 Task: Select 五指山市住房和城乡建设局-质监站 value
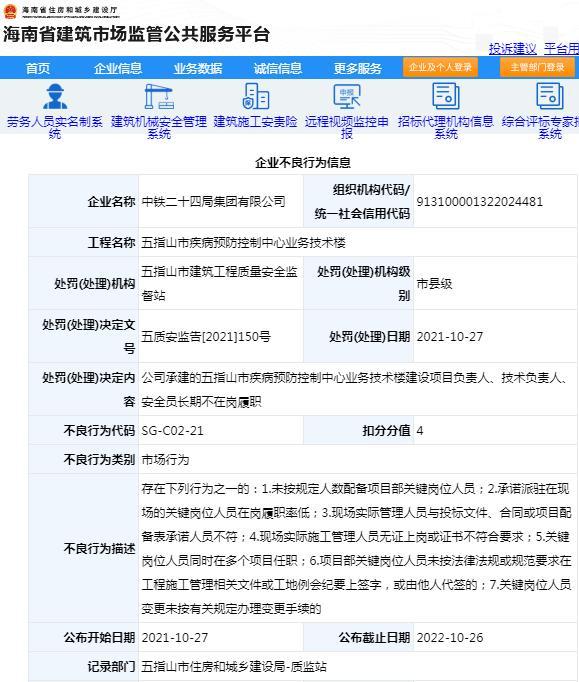(x=234, y=666)
